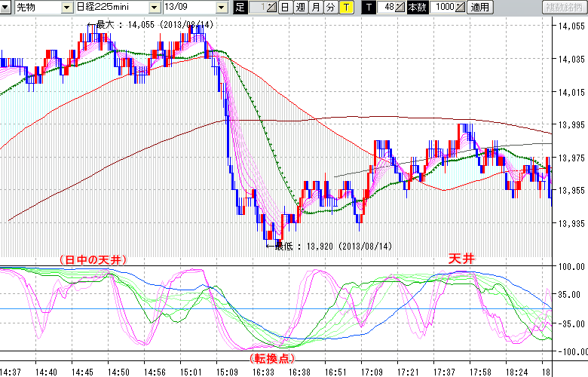The width and height of the screenshot is (588, 377).
Task: Click the 複数銘柄 multiple symbols button
Action: 565,8
